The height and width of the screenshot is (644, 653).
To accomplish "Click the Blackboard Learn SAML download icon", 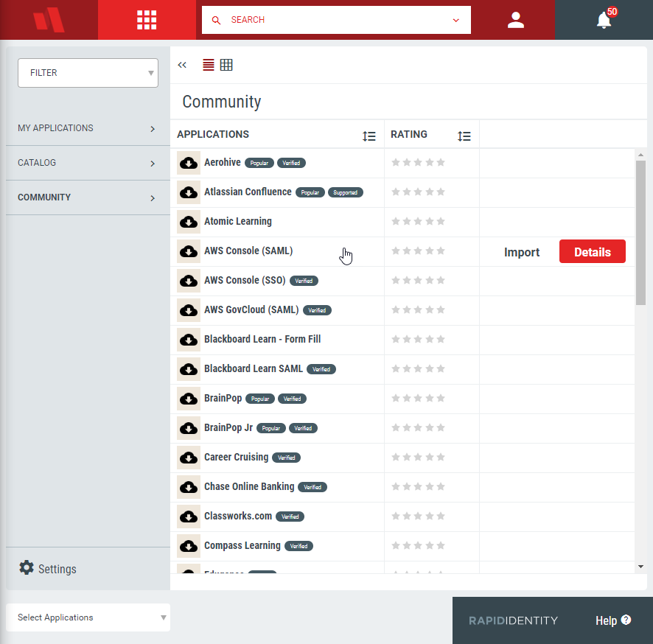I will 189,369.
